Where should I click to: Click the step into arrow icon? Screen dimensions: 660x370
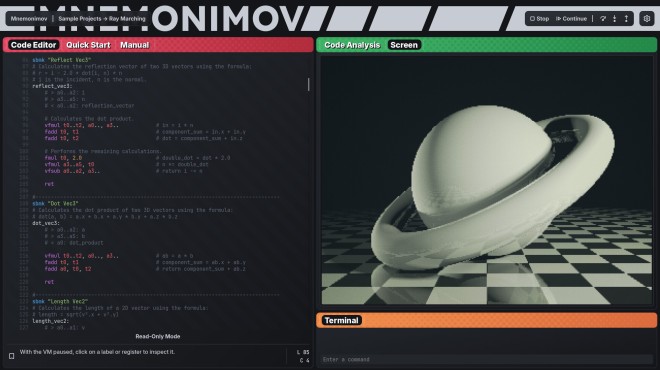coord(615,19)
